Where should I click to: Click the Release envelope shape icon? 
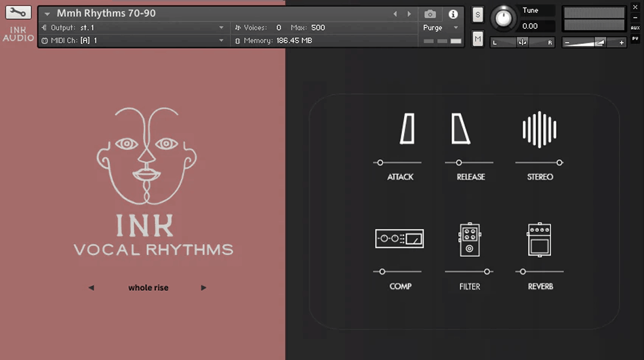460,129
